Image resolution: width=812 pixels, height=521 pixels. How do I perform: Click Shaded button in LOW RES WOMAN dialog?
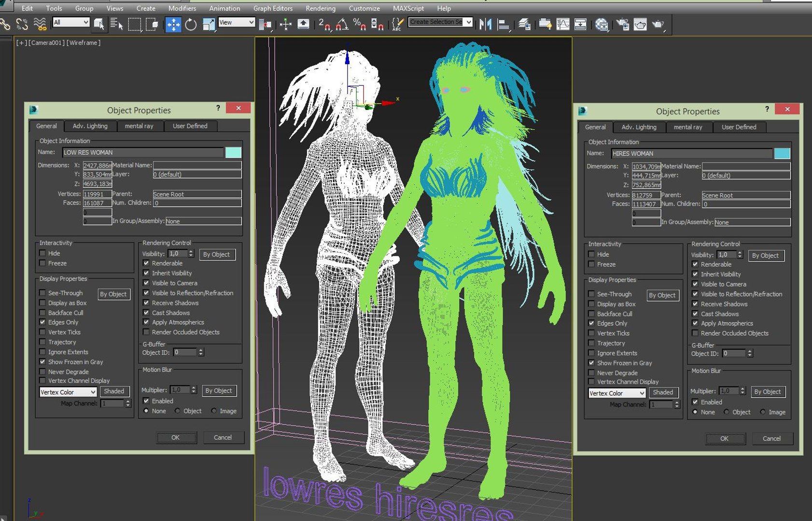pos(114,391)
